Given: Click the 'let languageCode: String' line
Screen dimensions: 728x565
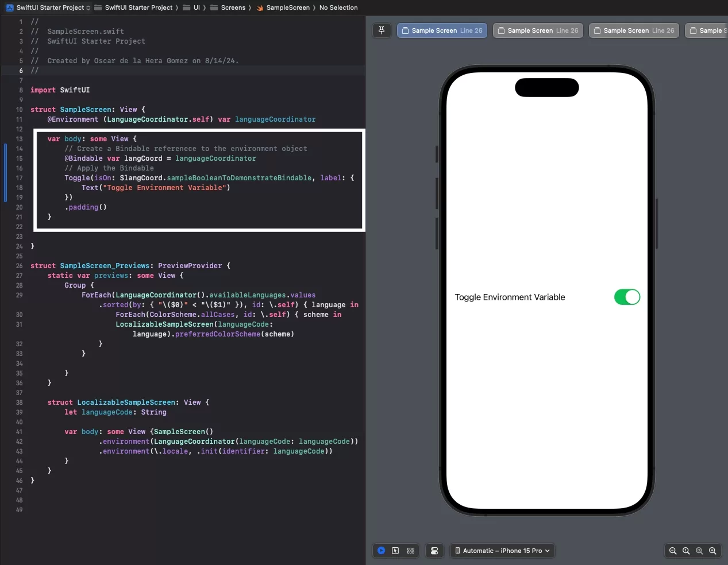Looking at the screenshot, I should (115, 412).
